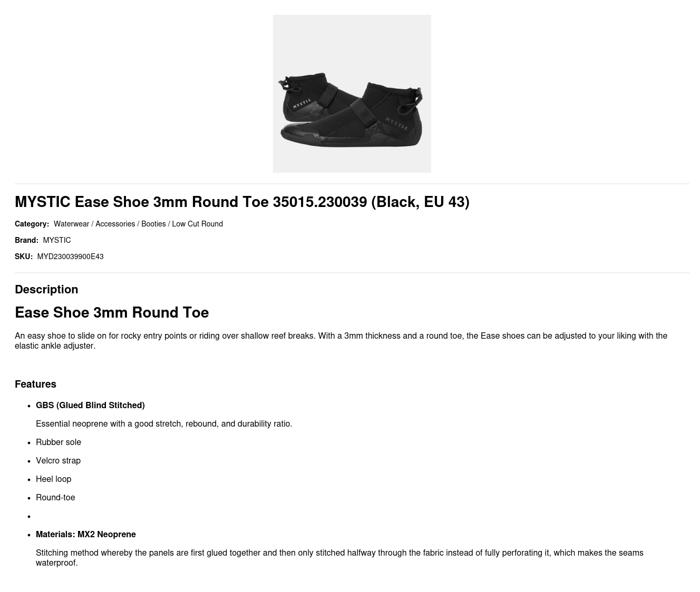Click the Ease Shoe 3mm Round Toe subheading
700x592 pixels.
click(x=112, y=312)
